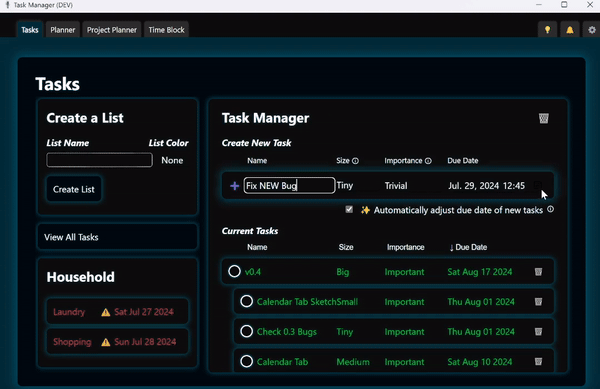Viewport: 600px width, 389px height.
Task: Switch to the Tasks tab
Action: pos(30,30)
